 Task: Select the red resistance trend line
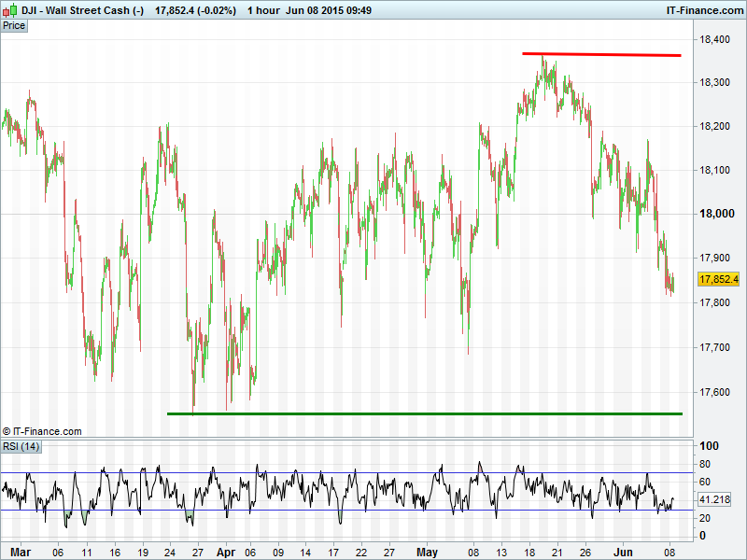click(x=601, y=54)
